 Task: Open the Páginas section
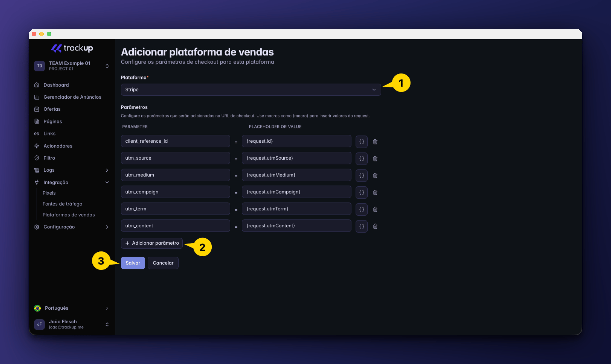[x=53, y=121]
